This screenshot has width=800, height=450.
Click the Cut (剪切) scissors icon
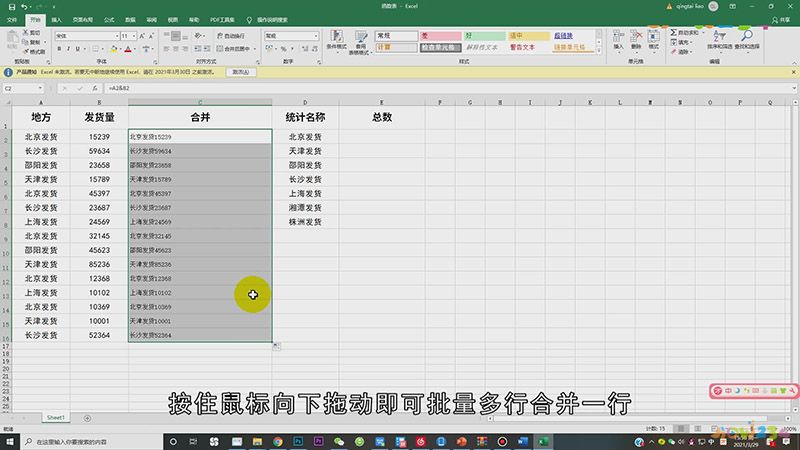tap(26, 33)
